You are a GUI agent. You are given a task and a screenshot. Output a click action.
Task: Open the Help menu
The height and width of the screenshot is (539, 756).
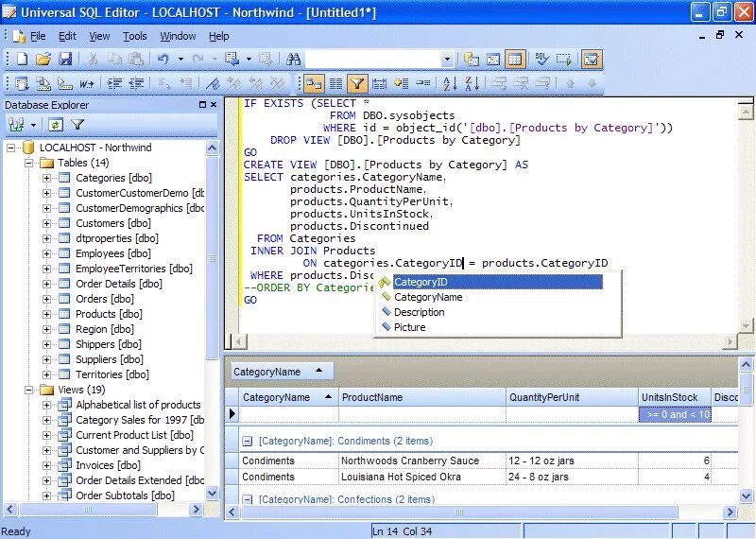[x=219, y=36]
